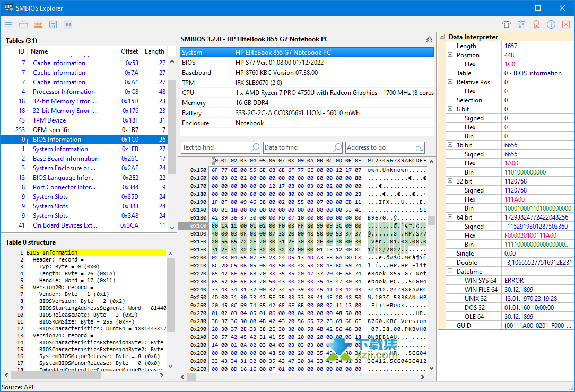The image size is (575, 392).
Task: Show the About info icon
Action: pyautogui.click(x=551, y=24)
